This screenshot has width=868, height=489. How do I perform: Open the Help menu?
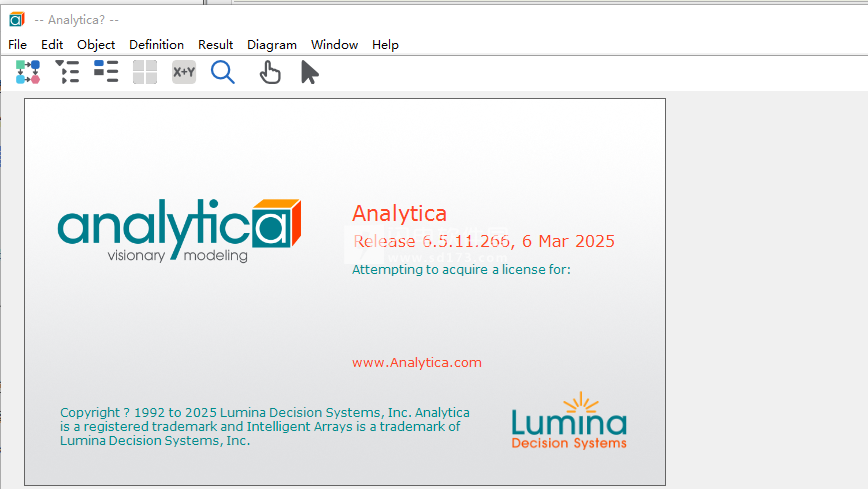385,45
